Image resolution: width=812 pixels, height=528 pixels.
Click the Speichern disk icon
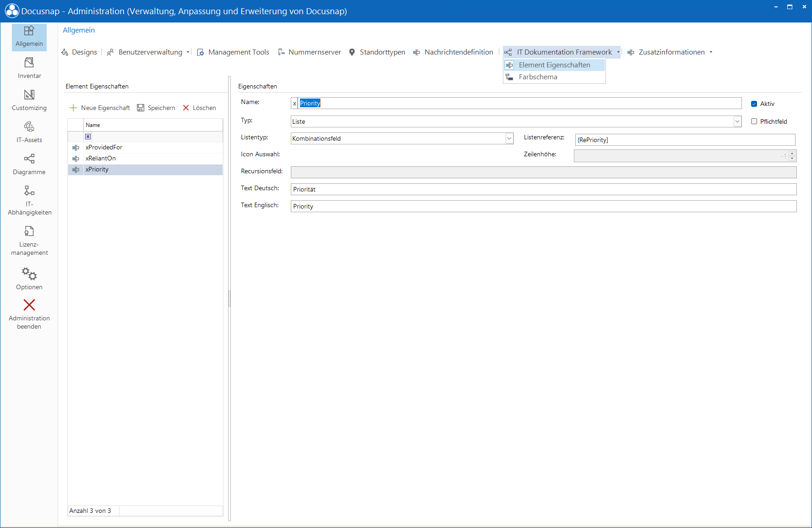click(x=141, y=108)
